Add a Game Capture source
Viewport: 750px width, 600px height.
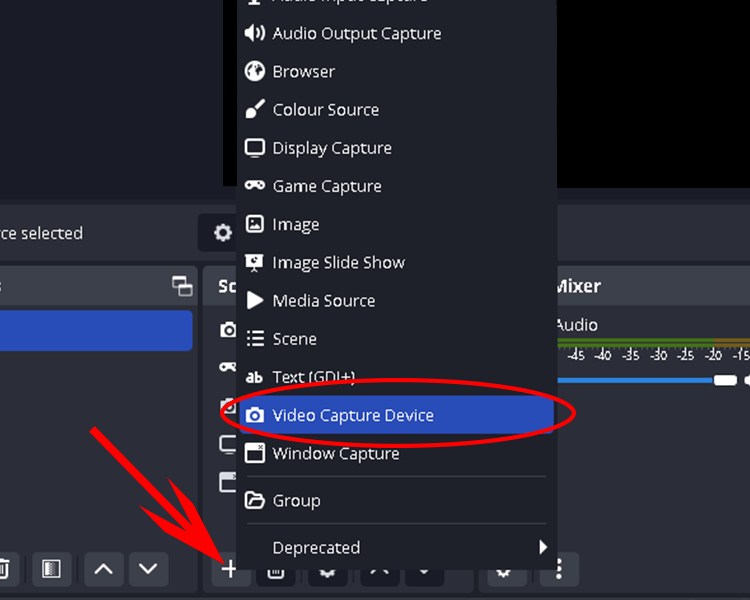(x=396, y=186)
